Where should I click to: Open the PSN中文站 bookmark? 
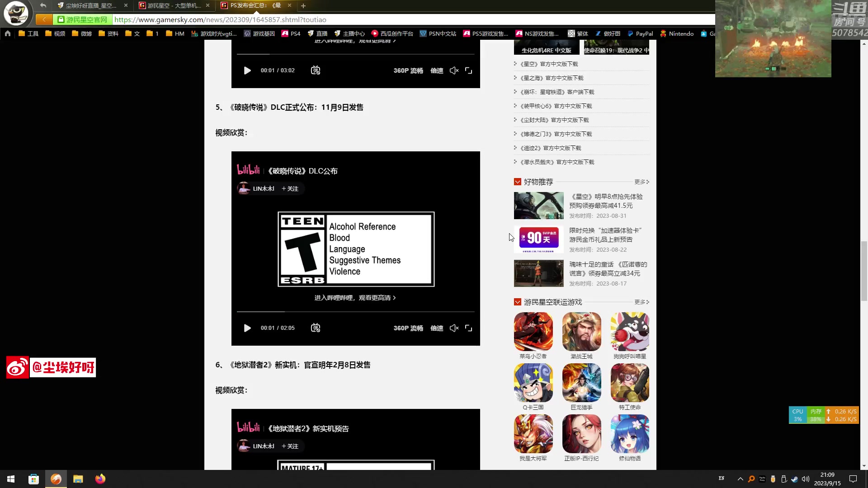coord(438,33)
